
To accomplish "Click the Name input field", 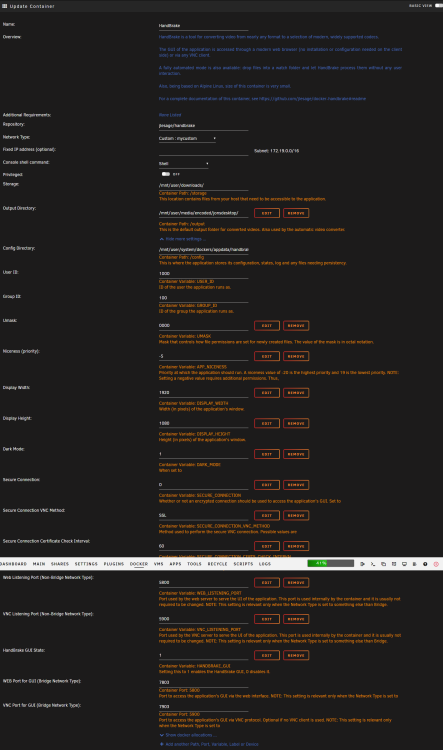I will point(203,26).
